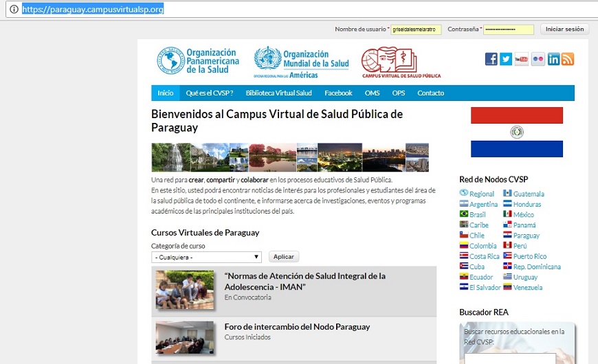Open the OMS menu item

click(372, 93)
